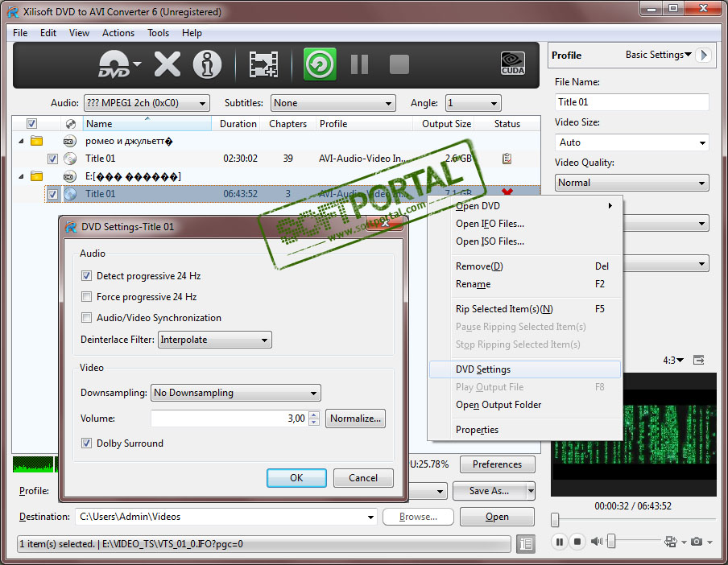The width and height of the screenshot is (728, 565).
Task: Open the Actions menu
Action: (x=118, y=33)
